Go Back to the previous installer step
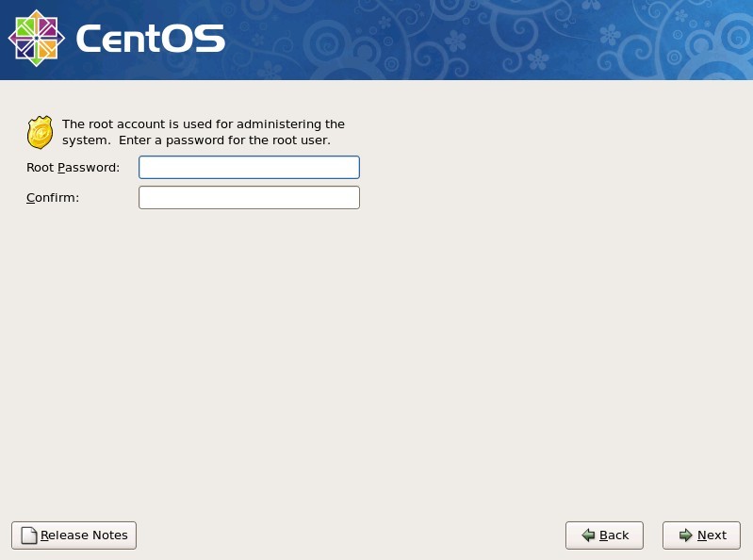753x560 pixels. 604,535
